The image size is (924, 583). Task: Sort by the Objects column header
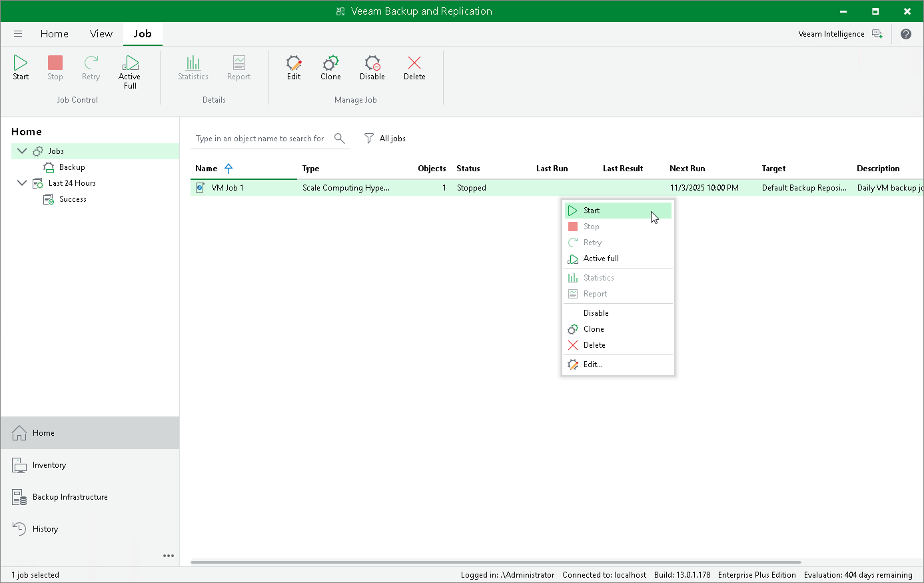[432, 169]
